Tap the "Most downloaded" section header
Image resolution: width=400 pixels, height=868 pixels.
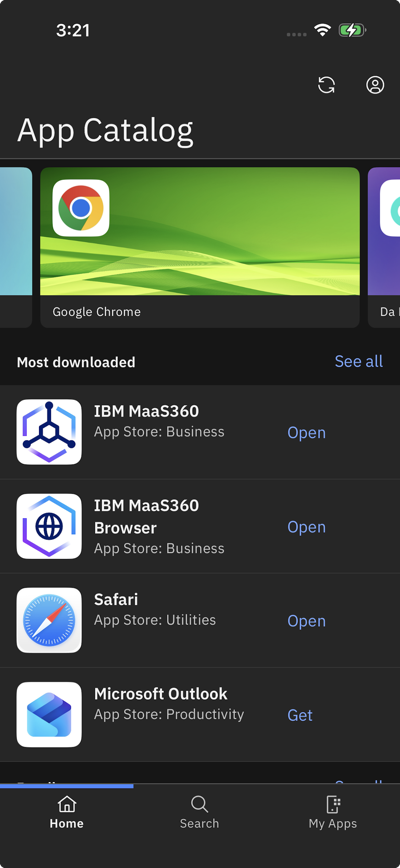(76, 362)
